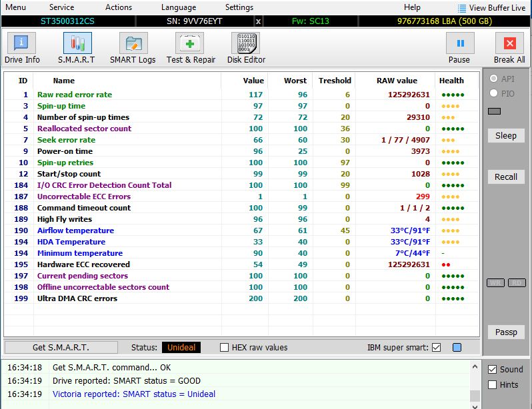The image size is (532, 409).
Task: Select the Minimum temperature row
Action: 241,253
